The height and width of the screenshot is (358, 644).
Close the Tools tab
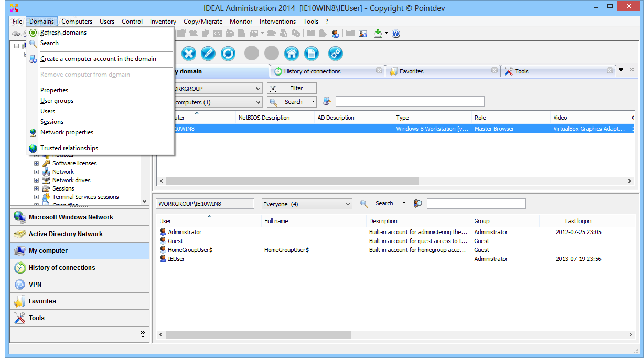click(x=610, y=71)
